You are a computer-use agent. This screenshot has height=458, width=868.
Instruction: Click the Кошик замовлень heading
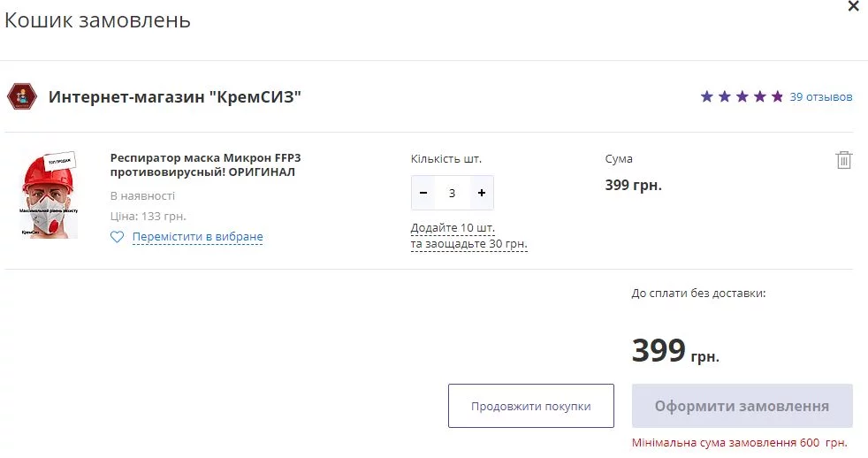coord(97,19)
